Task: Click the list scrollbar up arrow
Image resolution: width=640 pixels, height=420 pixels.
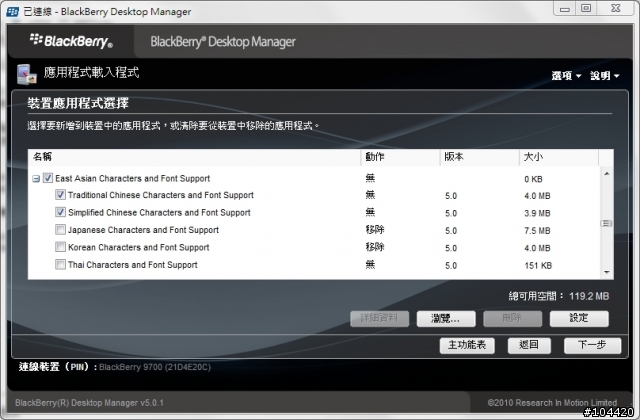Action: 607,173
